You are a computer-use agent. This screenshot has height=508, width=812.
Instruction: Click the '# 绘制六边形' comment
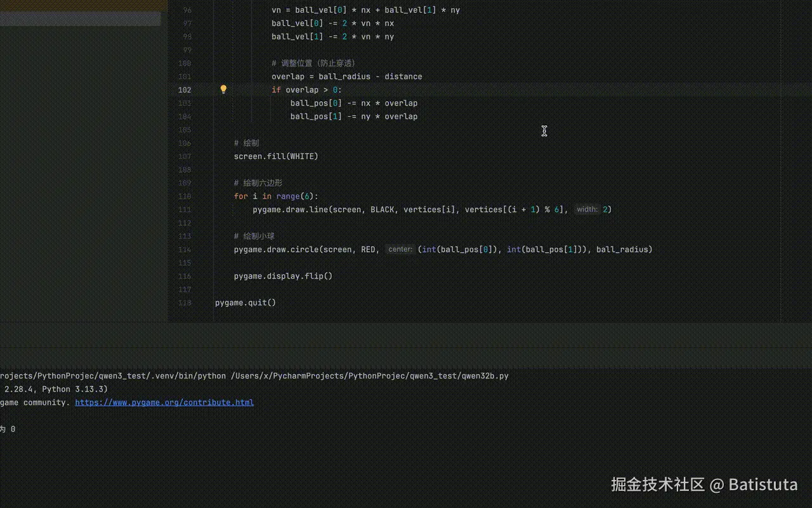point(258,183)
